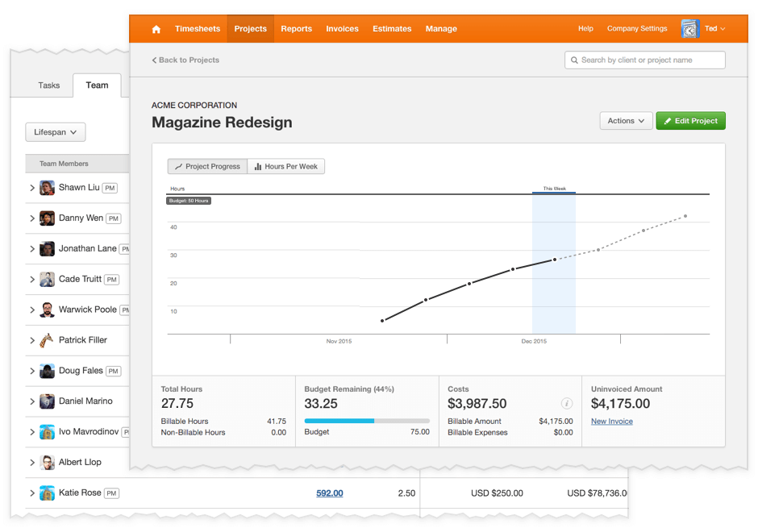Click the Budget Remaining progress bar
The height and width of the screenshot is (532, 758).
pos(367,421)
